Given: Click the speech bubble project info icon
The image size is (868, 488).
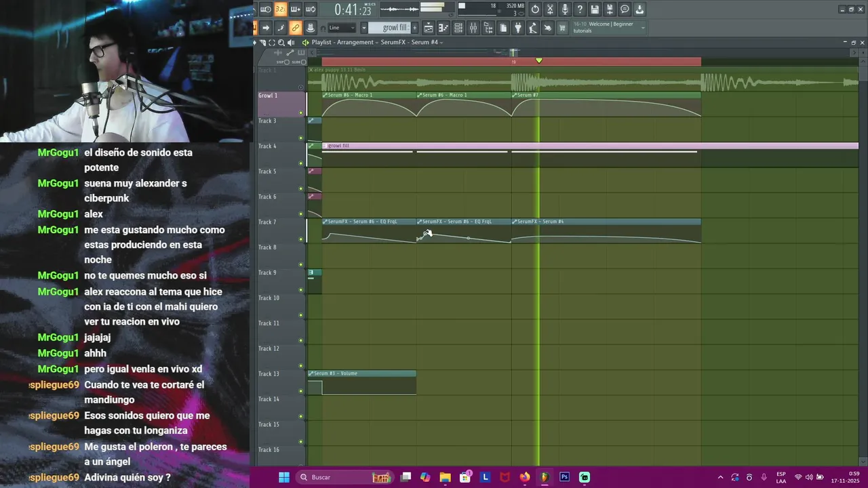Looking at the screenshot, I should coord(625,9).
